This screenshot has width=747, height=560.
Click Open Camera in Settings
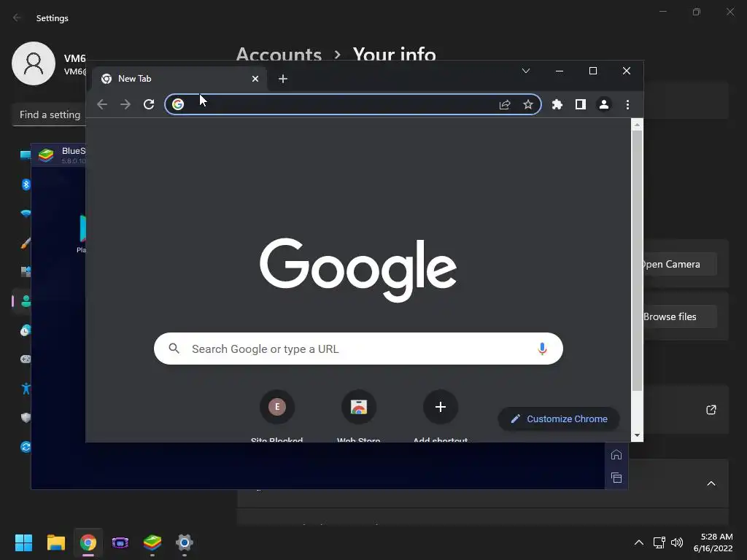pyautogui.click(x=681, y=264)
